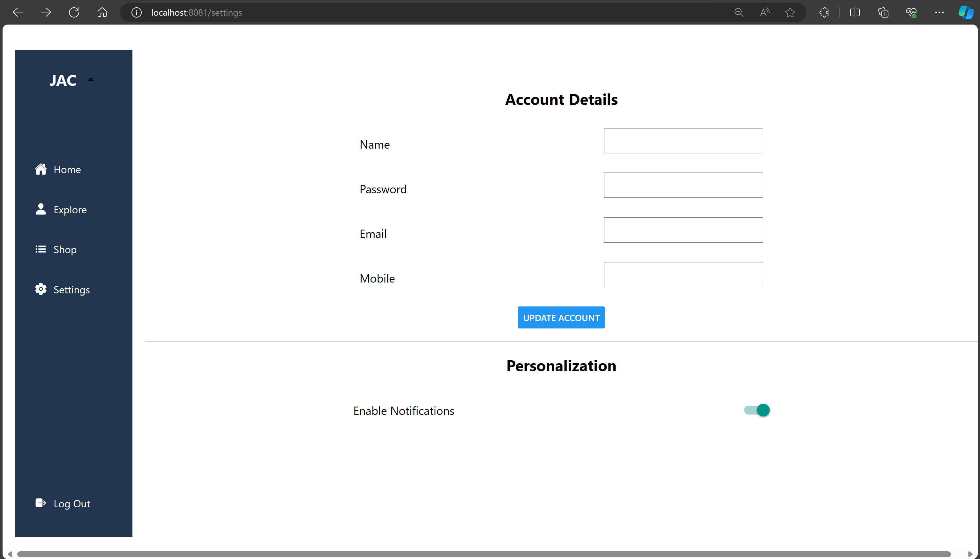This screenshot has width=980, height=559.
Task: Open browser extensions puzzle icon
Action: [824, 13]
